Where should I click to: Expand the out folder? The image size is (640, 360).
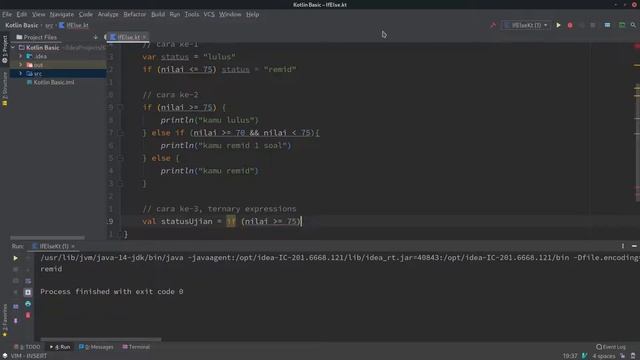tap(20, 65)
